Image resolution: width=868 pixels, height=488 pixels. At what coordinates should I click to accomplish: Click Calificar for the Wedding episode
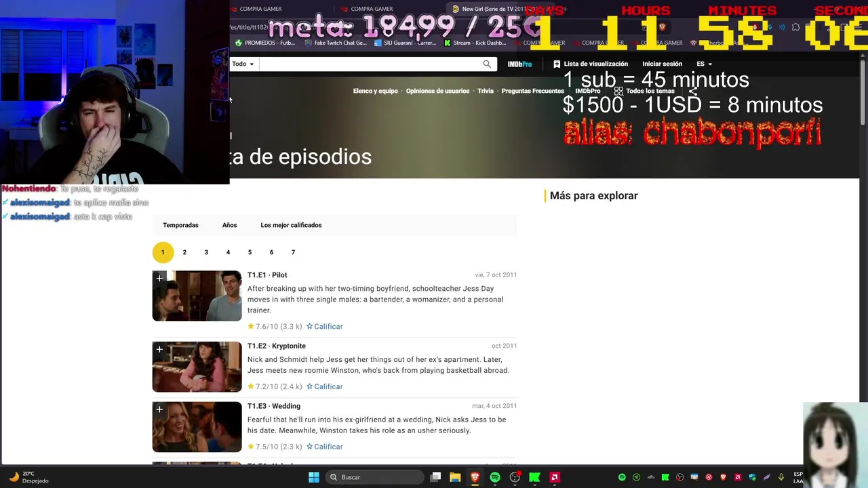click(x=325, y=447)
